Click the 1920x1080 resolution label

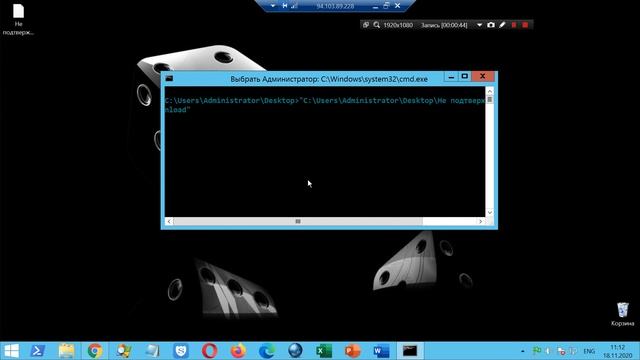[x=398, y=25]
